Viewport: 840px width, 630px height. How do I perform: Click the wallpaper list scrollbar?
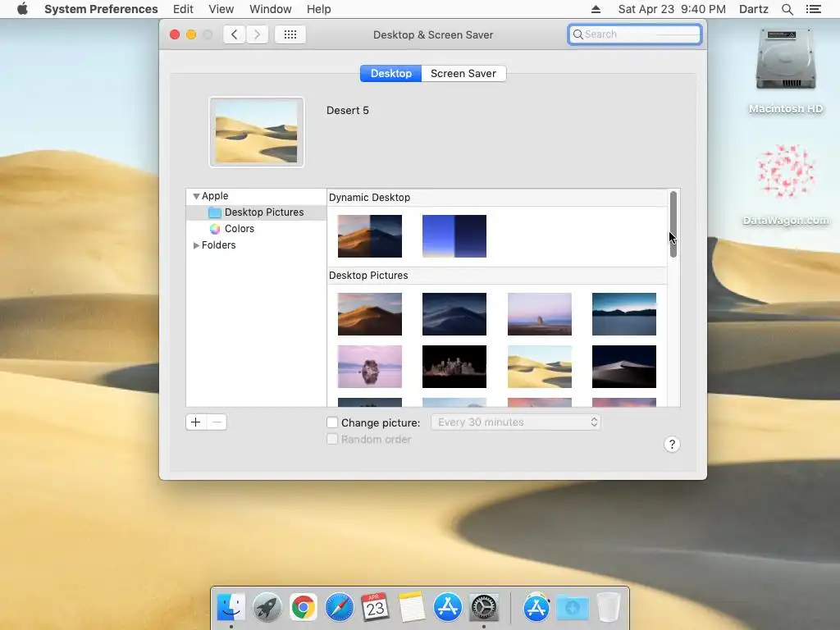[x=673, y=224]
